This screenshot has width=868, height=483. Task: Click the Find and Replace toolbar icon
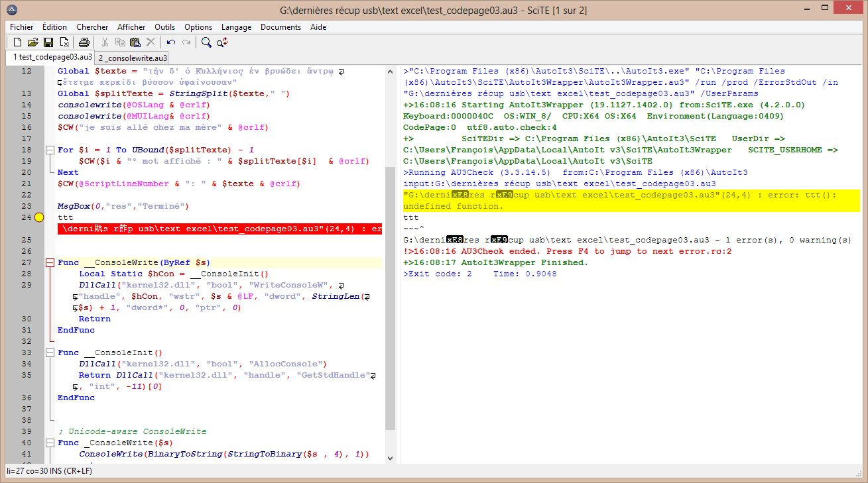pos(222,42)
